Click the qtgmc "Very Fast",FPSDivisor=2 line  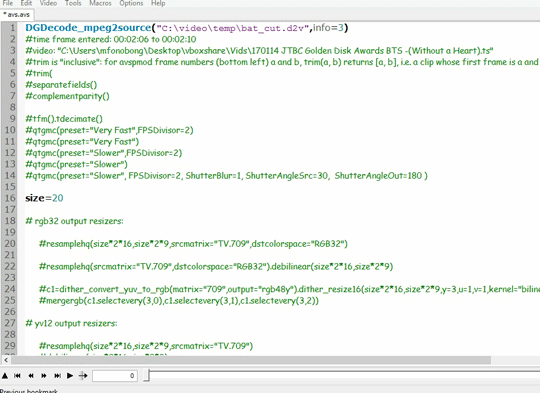[109, 130]
